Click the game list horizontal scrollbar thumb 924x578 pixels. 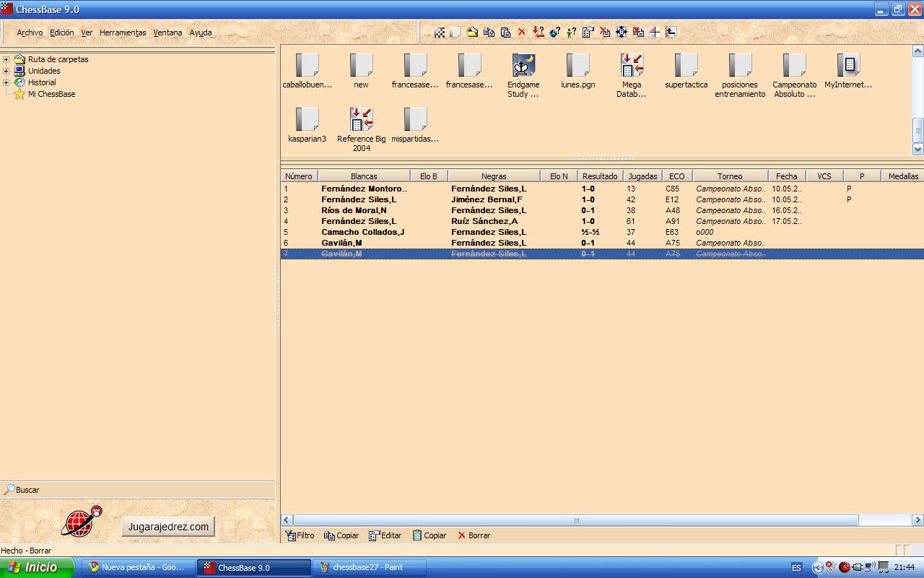(x=576, y=520)
